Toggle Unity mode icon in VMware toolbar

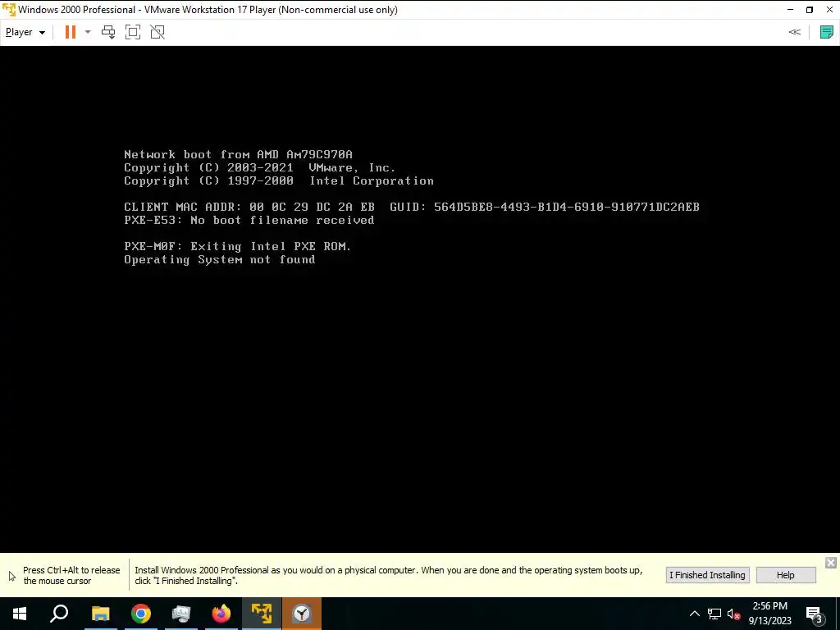point(157,32)
